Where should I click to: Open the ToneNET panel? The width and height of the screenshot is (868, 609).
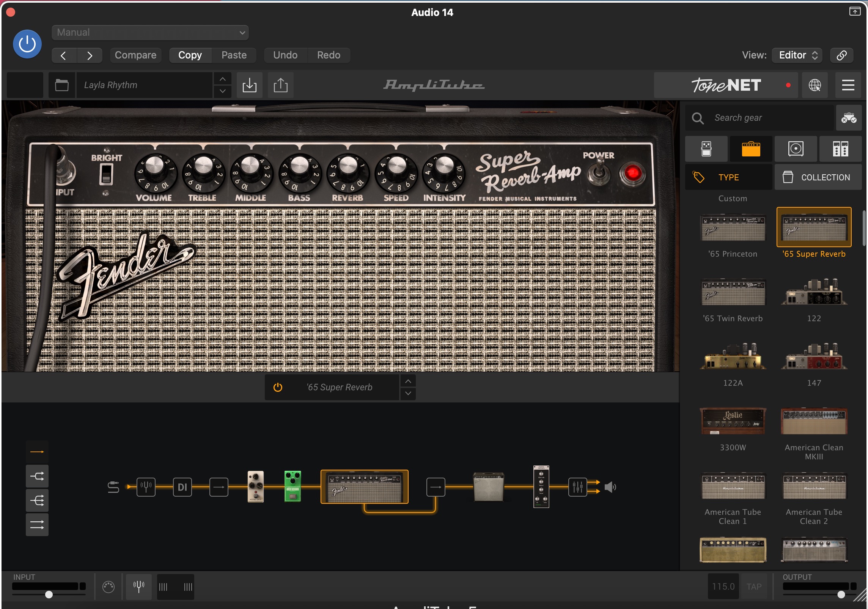tap(726, 85)
